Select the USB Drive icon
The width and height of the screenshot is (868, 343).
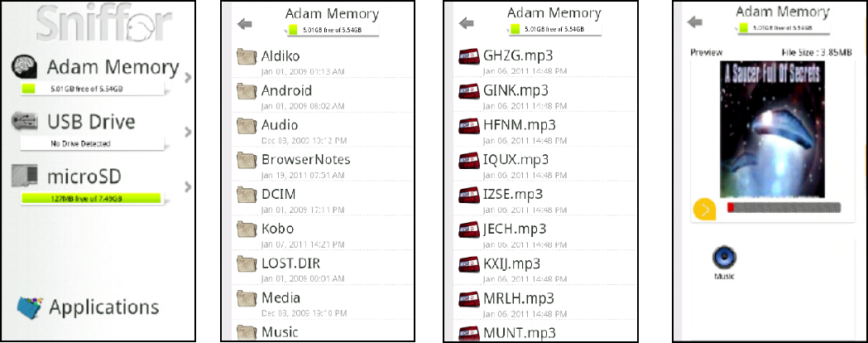coord(25,120)
